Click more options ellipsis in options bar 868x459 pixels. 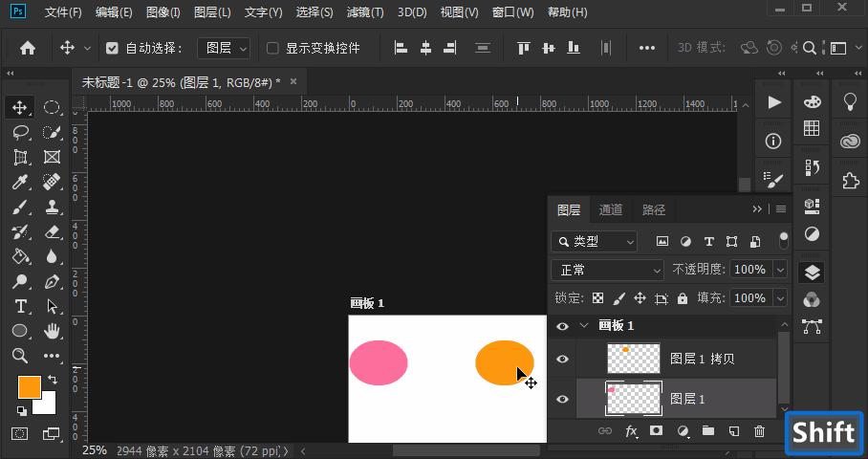point(647,48)
